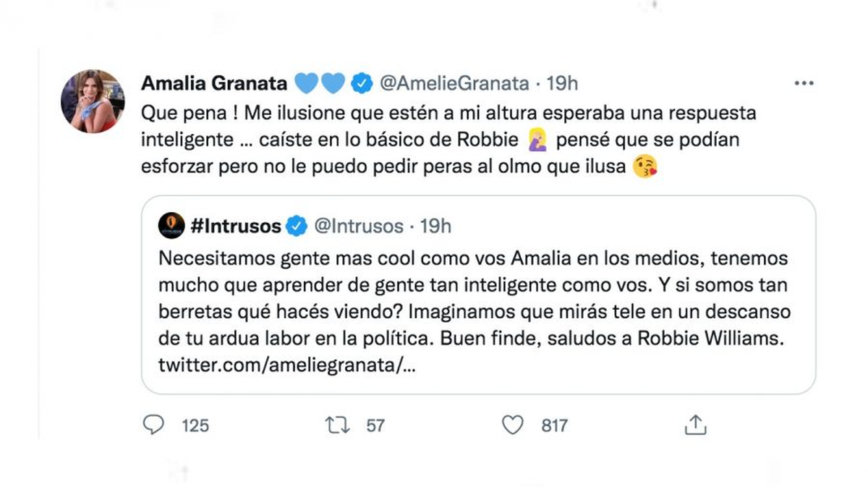This screenshot has width=868, height=487.
Task: Open the quoted #Intrusos tweet card
Action: [477, 311]
